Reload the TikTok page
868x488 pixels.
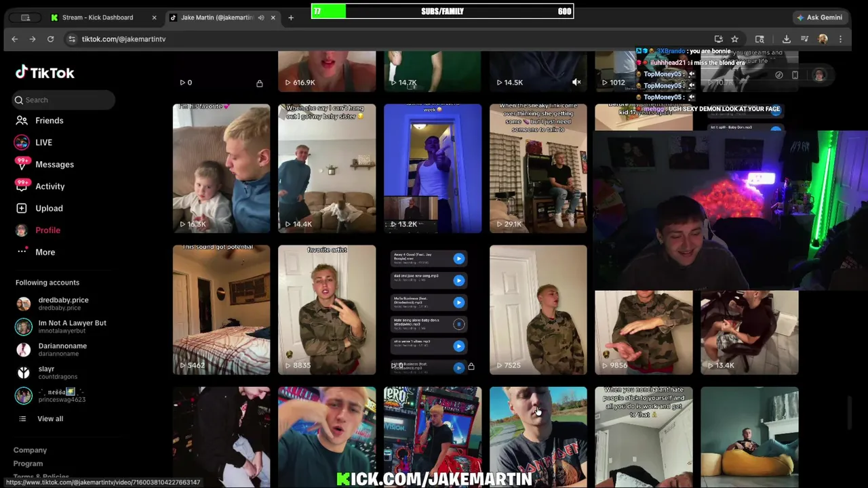(50, 39)
